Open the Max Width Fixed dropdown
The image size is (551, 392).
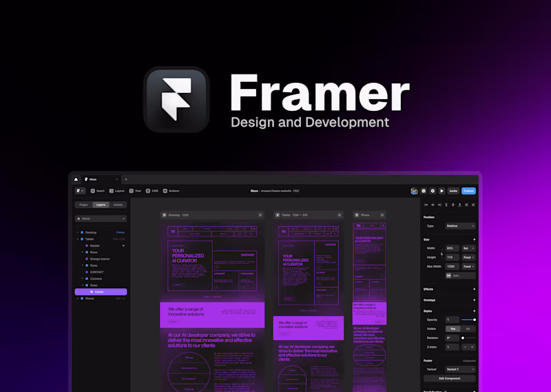pos(469,267)
